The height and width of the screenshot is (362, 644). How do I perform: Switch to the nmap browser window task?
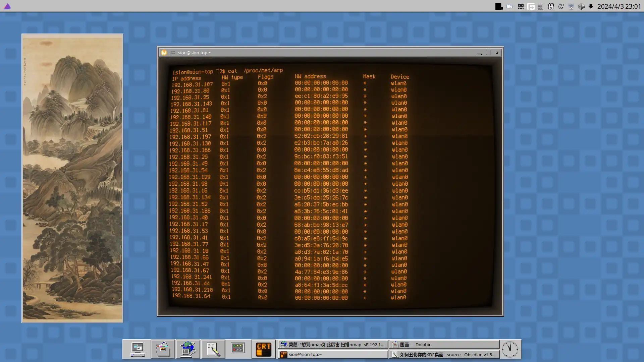click(x=333, y=345)
